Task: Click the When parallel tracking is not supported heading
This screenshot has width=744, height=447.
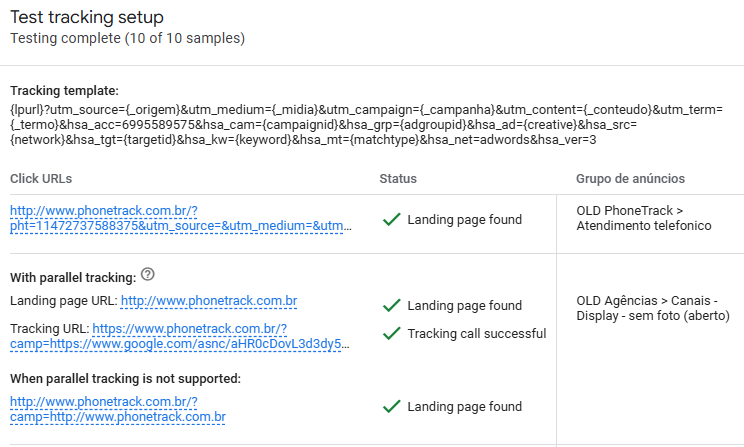Action: click(125, 379)
